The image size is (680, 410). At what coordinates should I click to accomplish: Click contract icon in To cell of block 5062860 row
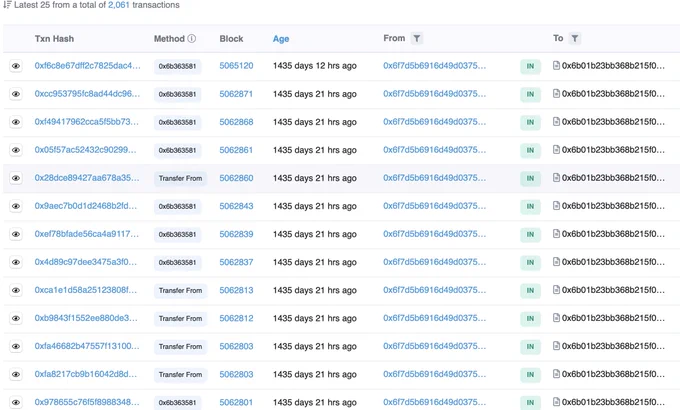(556, 178)
